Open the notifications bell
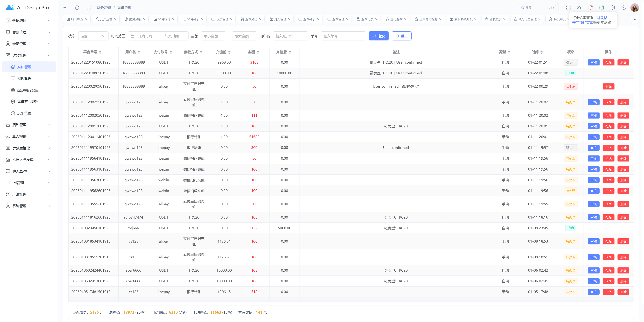644x322 pixels. (x=590, y=8)
